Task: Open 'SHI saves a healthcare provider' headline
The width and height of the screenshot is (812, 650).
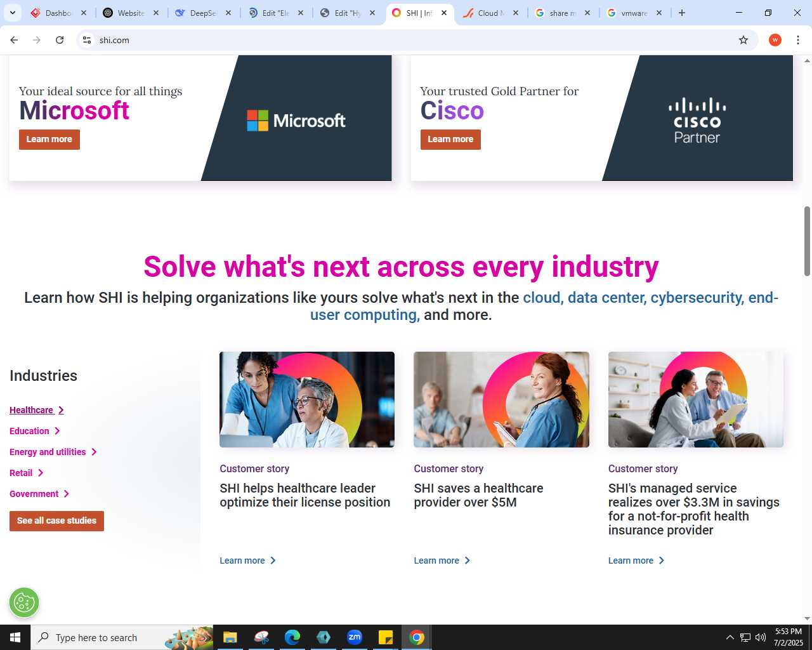Action: [x=479, y=495]
